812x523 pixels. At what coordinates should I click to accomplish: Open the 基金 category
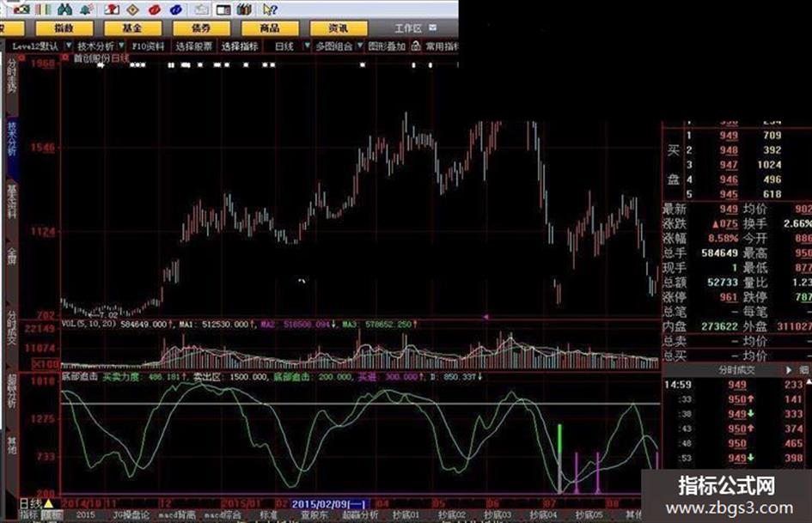pos(132,28)
